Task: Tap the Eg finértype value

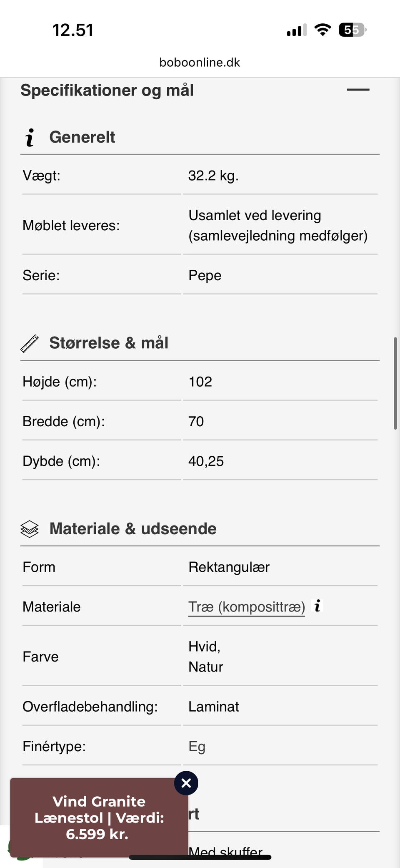Action: click(197, 746)
